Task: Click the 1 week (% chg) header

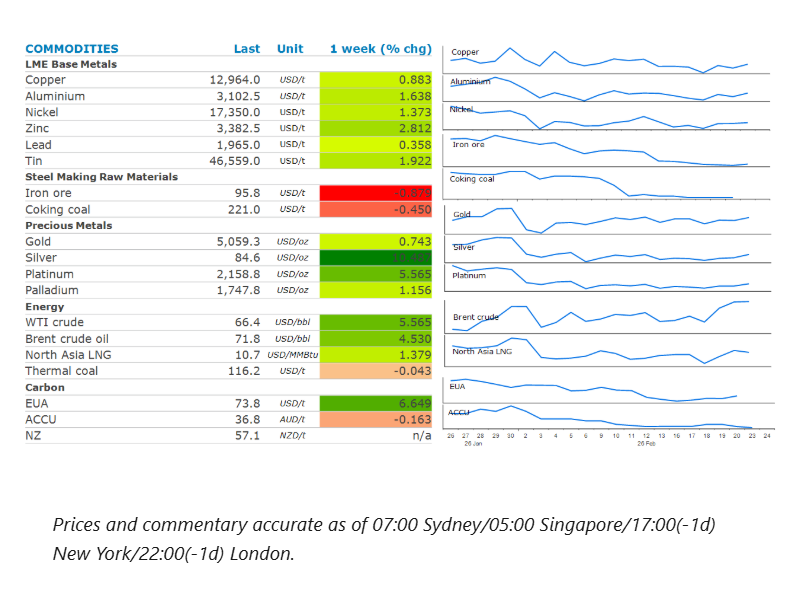Action: (381, 49)
